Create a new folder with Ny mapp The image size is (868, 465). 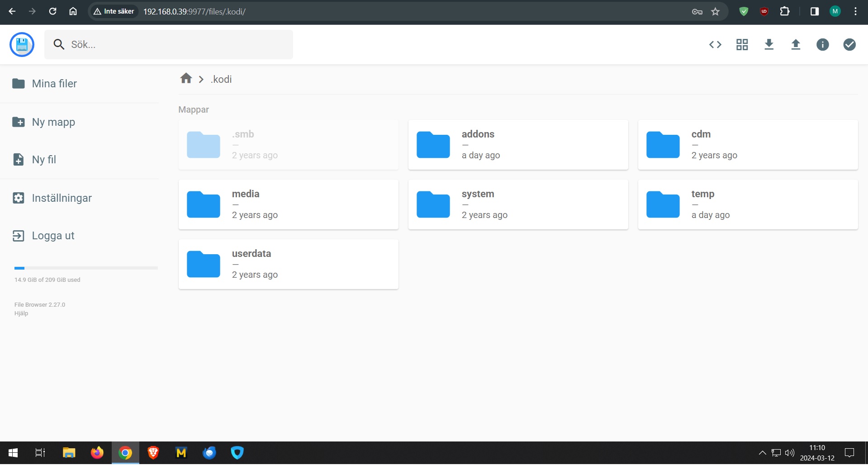click(53, 122)
